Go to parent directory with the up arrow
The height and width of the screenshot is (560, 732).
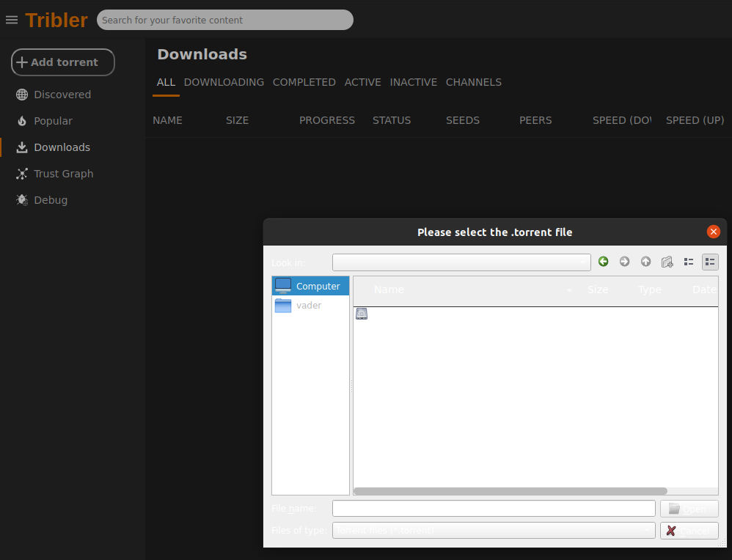click(646, 262)
